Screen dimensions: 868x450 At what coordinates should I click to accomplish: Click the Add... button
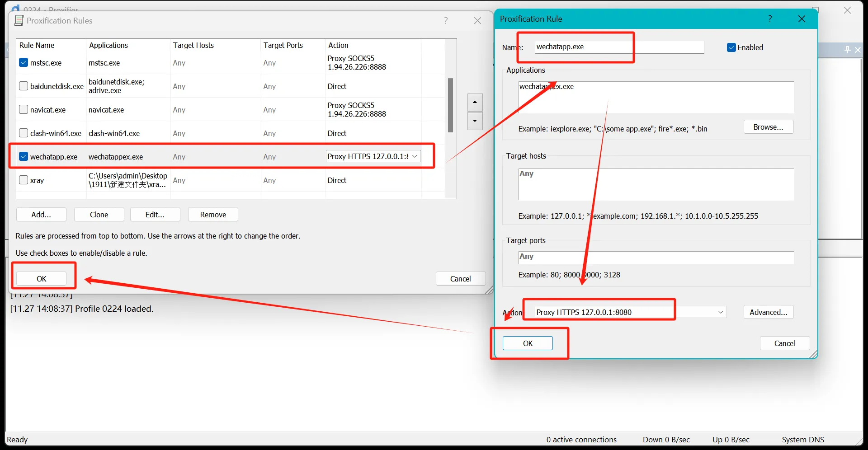coord(41,215)
